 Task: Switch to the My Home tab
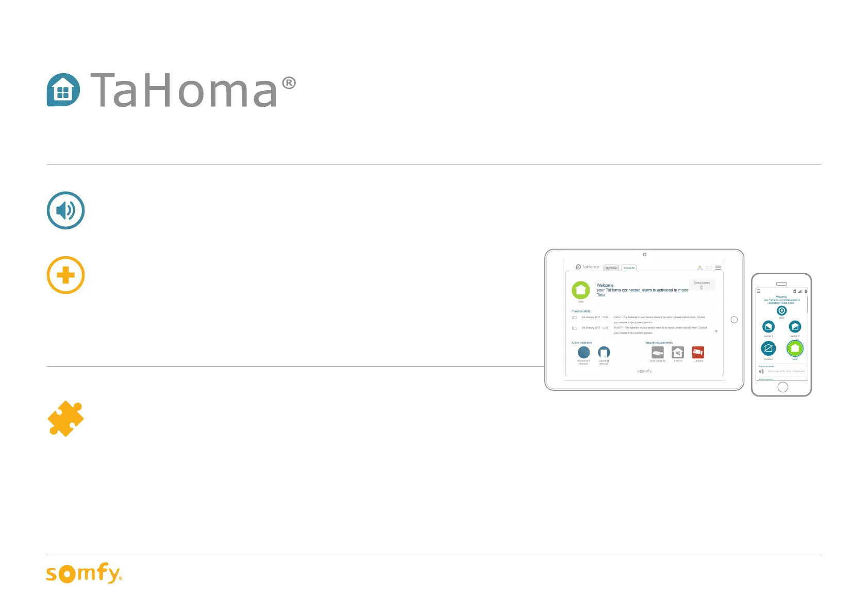pyautogui.click(x=611, y=268)
